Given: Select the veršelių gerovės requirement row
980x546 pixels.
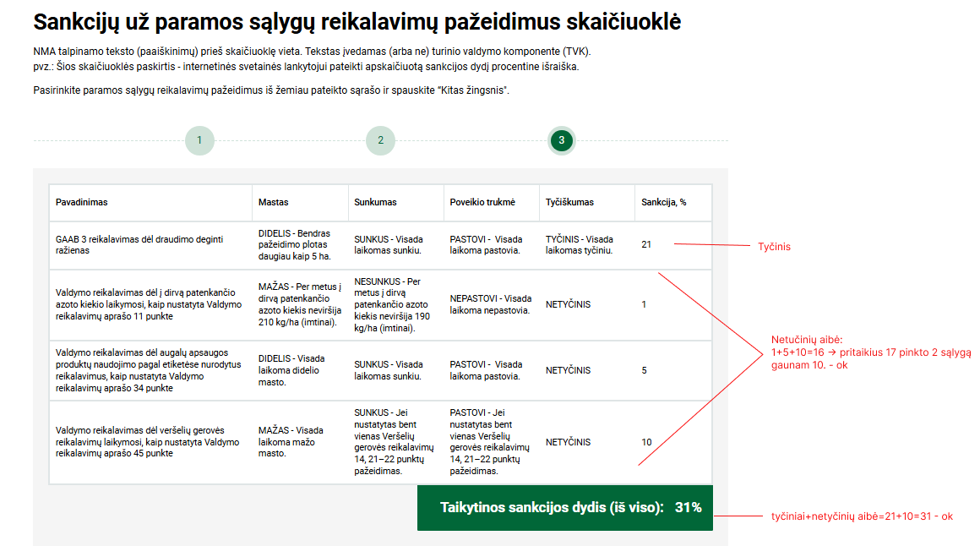Looking at the screenshot, I should 148,442.
